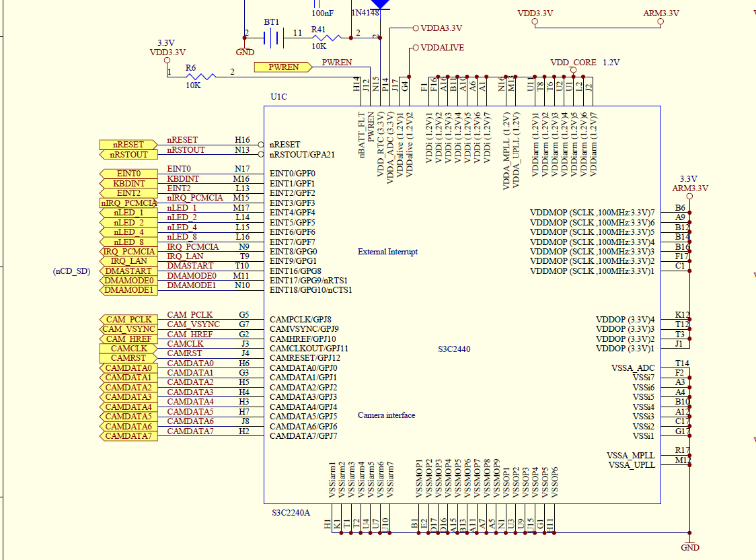
Task: Click the CAM_HREF port symbol
Action: 128,339
